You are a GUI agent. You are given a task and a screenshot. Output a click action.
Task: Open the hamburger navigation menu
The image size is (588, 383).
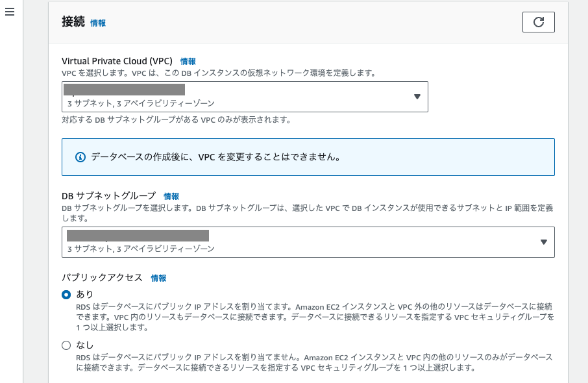coord(10,12)
